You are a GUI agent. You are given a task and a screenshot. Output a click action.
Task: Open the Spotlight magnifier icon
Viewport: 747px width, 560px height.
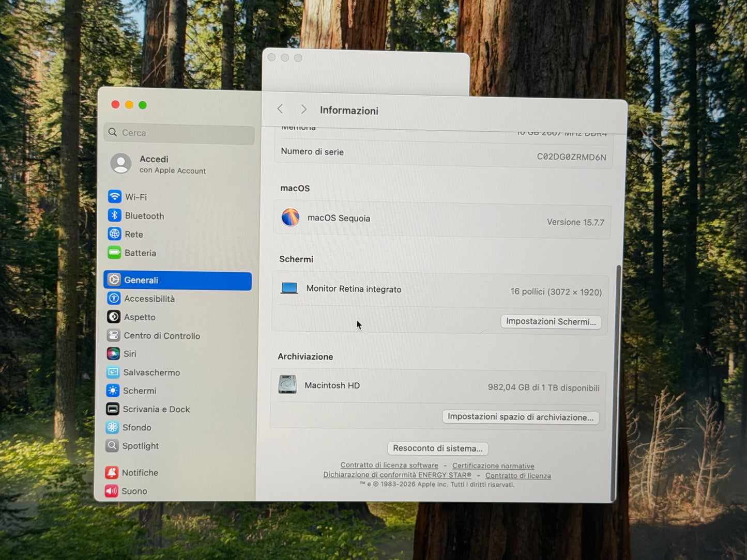tap(112, 445)
